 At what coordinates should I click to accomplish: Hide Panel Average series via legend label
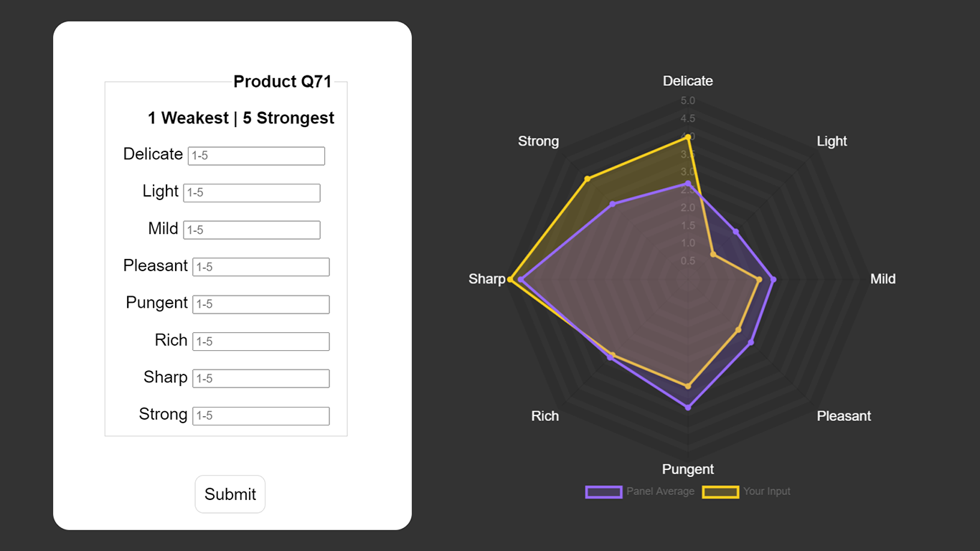(660, 491)
